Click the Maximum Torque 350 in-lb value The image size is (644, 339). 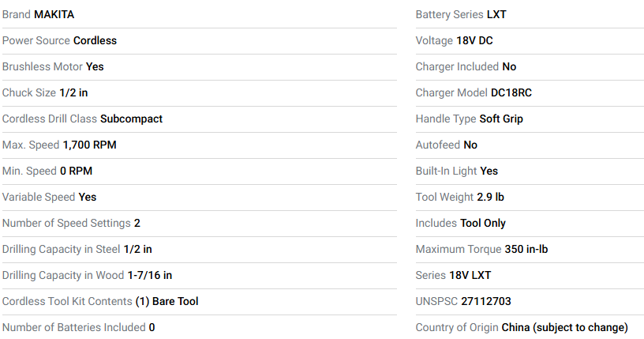coord(526,249)
